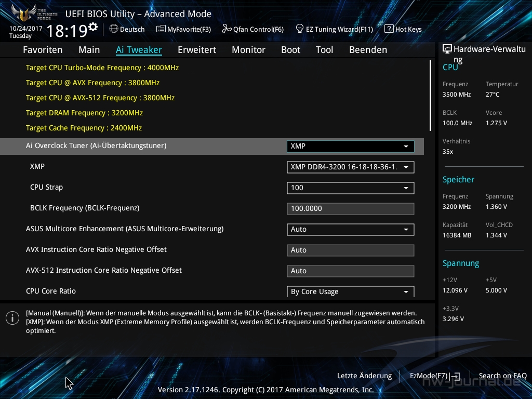The image size is (532, 399).
Task: Click Letzte Änderung
Action: [364, 376]
